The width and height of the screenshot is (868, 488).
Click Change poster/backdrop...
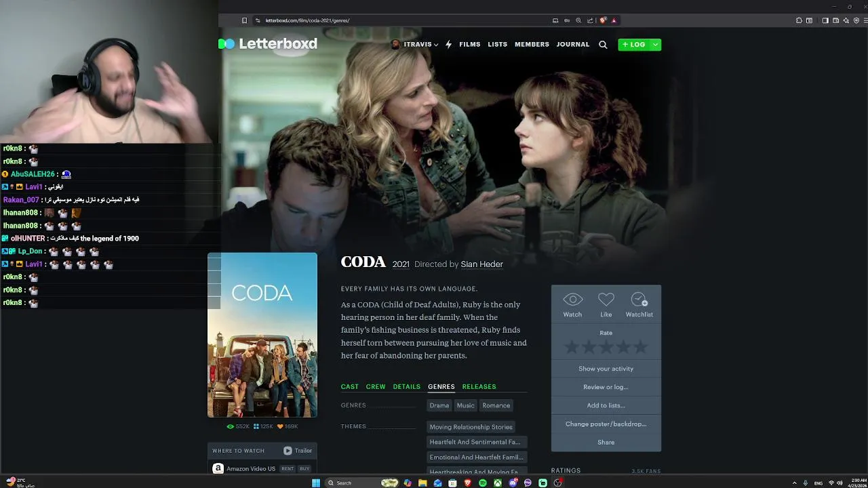(606, 424)
